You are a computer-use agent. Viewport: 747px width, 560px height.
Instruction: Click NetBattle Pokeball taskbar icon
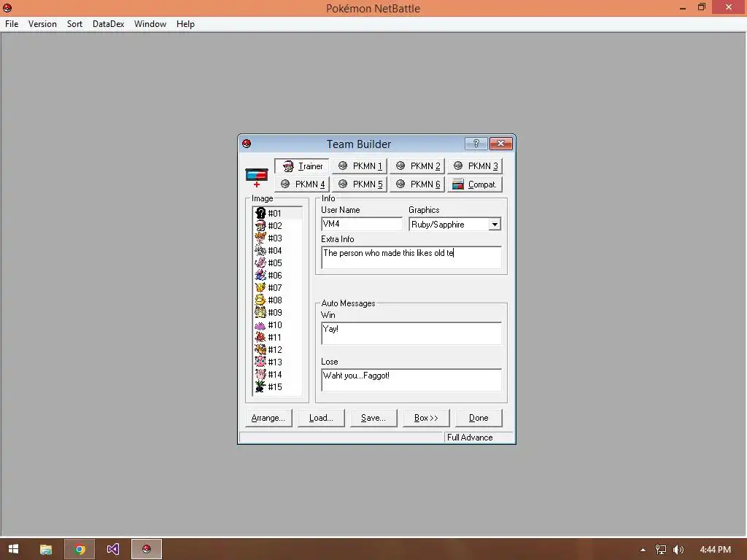(147, 549)
